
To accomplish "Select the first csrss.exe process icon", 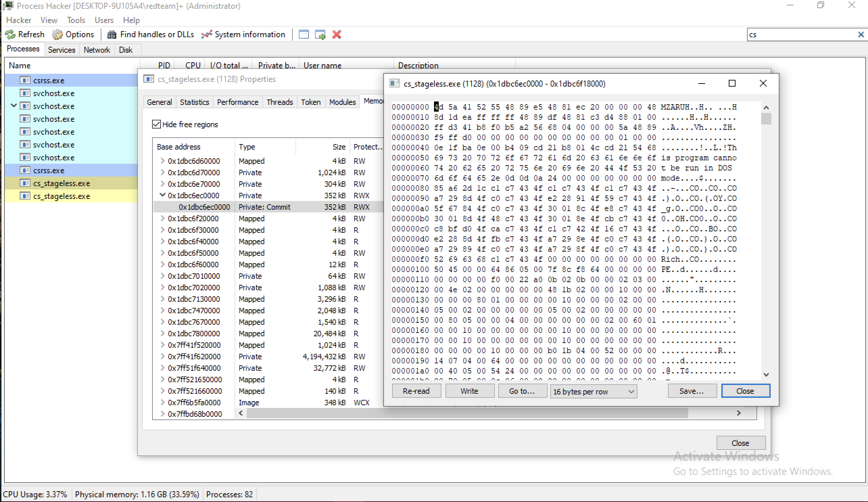I will click(x=24, y=80).
